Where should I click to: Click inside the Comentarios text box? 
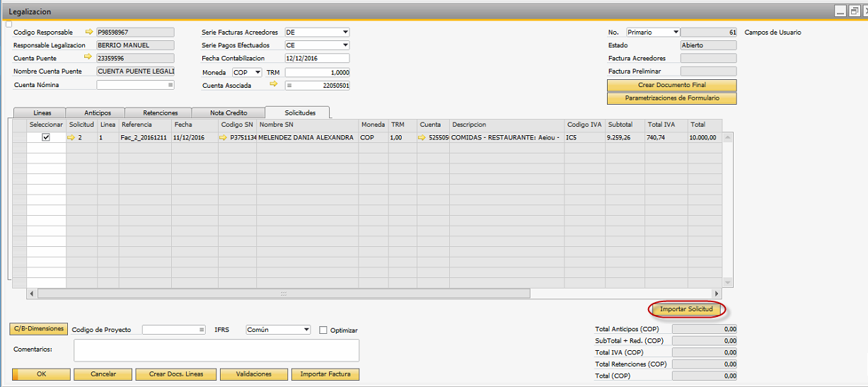216,350
